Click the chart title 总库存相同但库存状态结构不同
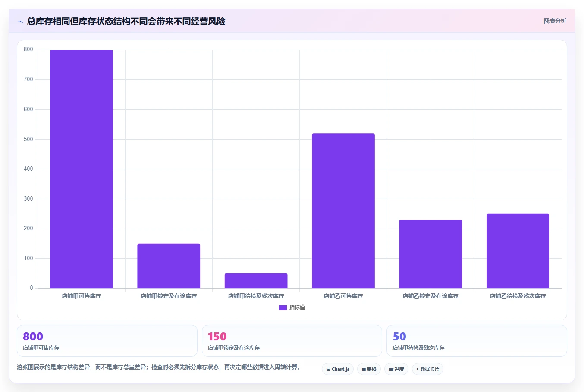Viewport: 584px width, 392px height. pos(126,21)
